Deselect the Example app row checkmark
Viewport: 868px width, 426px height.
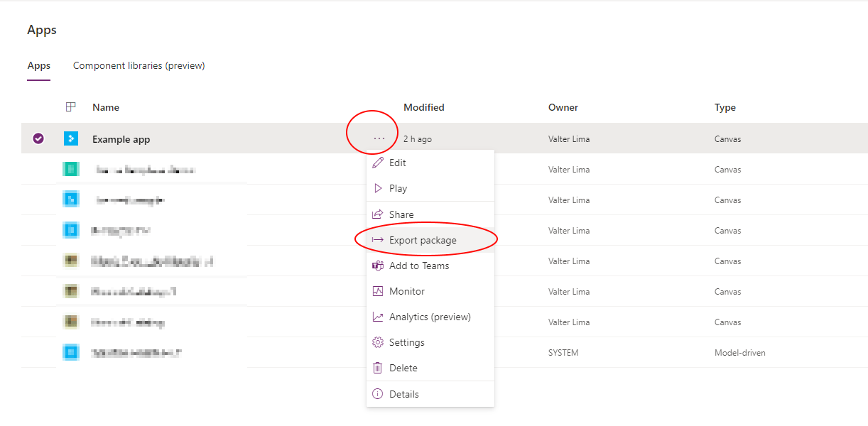(38, 138)
